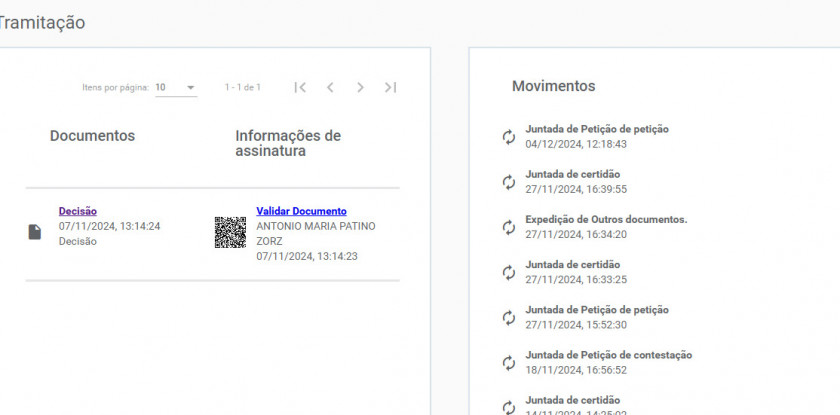Click the Informações de assinatura column header

288,143
